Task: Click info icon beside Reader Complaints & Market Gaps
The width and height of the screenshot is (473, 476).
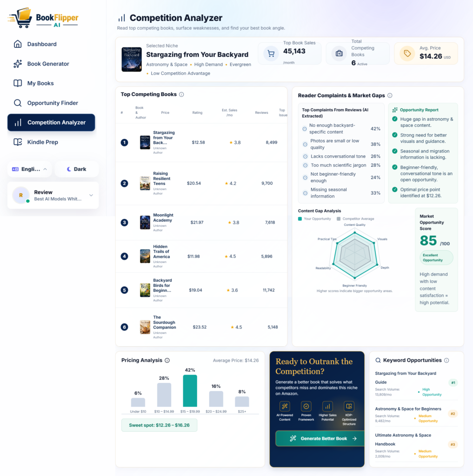Action: point(390,95)
